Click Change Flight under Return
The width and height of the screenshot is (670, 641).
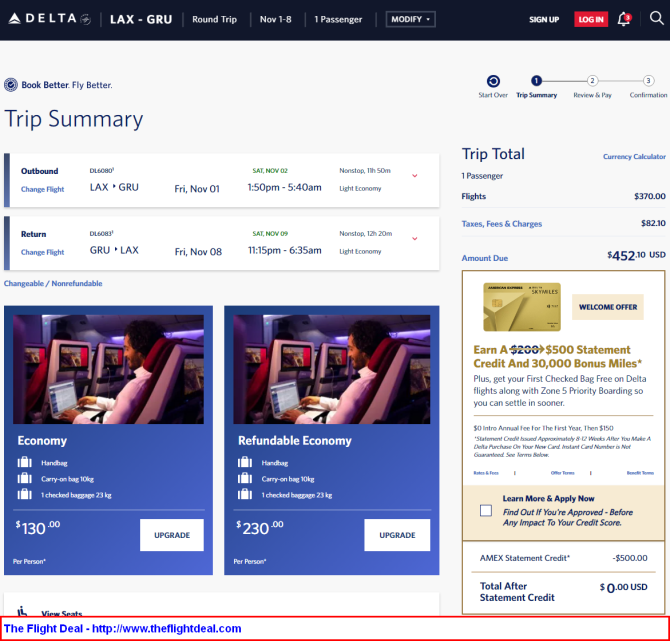(x=42, y=252)
